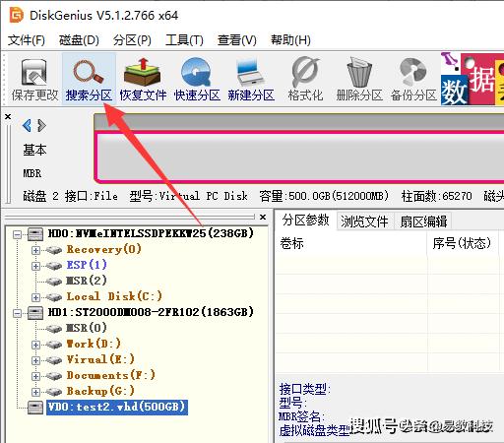Screen dimensions: 504x443
Task: Expand the ESP(1) partition node
Action: (x=35, y=266)
